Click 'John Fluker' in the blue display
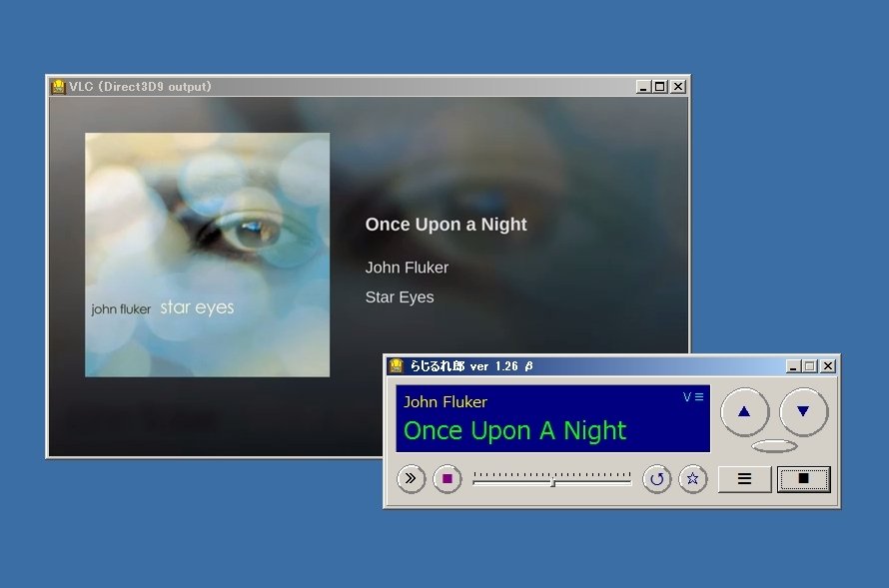This screenshot has height=588, width=889. tap(445, 401)
